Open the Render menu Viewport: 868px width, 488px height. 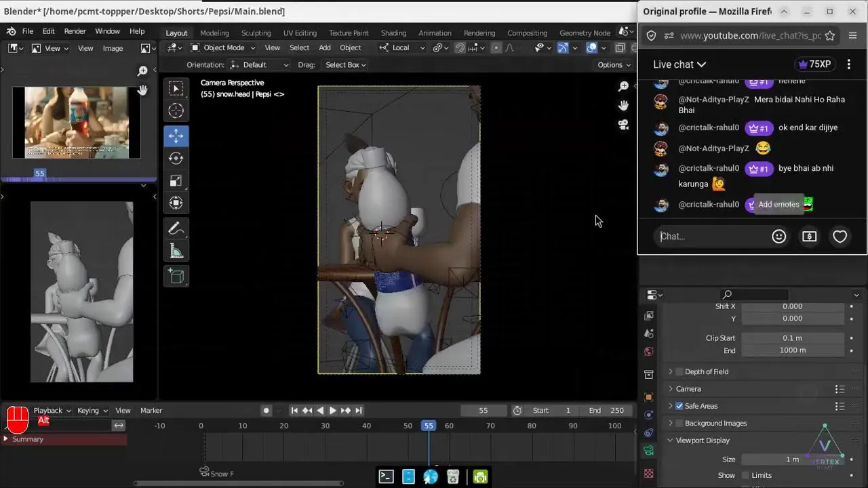(x=75, y=31)
